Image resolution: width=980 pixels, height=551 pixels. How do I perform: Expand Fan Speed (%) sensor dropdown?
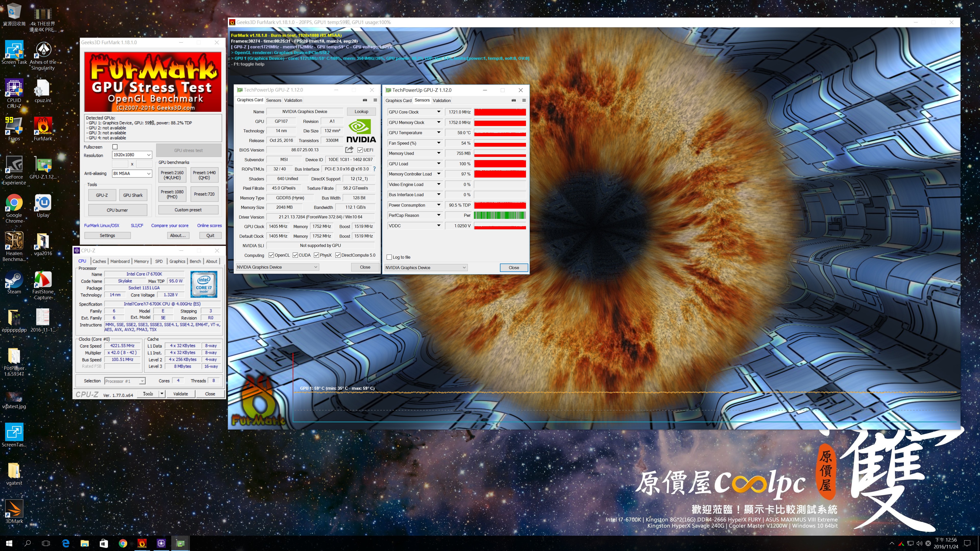pyautogui.click(x=439, y=143)
